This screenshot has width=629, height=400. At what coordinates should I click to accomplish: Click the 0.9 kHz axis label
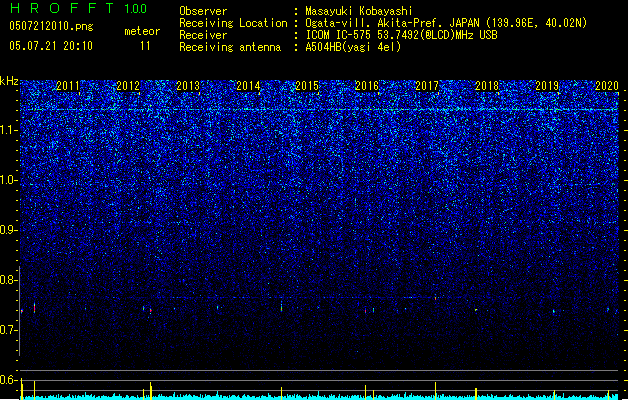pos(9,230)
